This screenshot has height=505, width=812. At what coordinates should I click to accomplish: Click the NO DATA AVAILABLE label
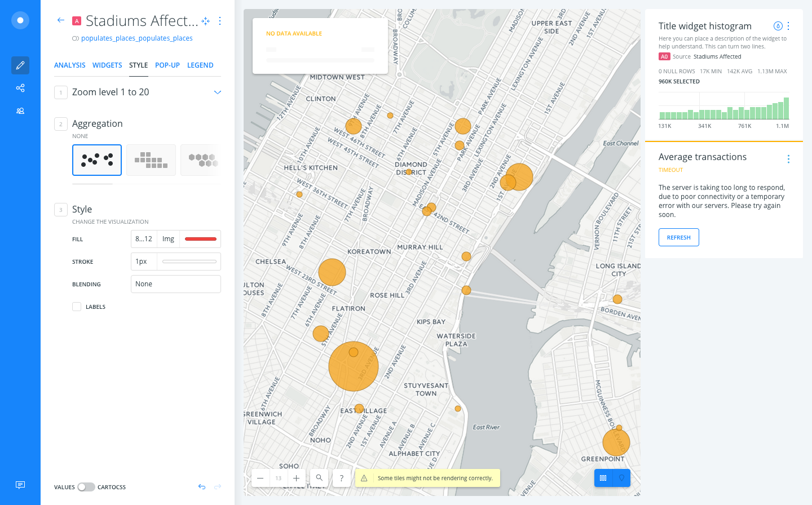(294, 34)
